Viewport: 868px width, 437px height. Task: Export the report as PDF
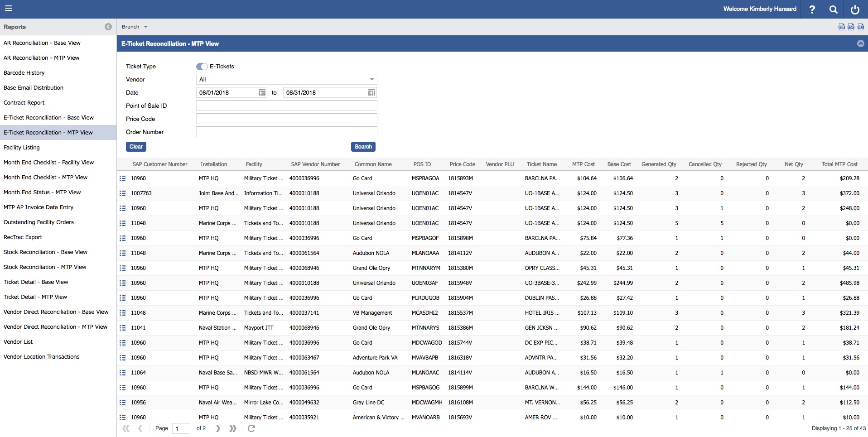click(841, 27)
